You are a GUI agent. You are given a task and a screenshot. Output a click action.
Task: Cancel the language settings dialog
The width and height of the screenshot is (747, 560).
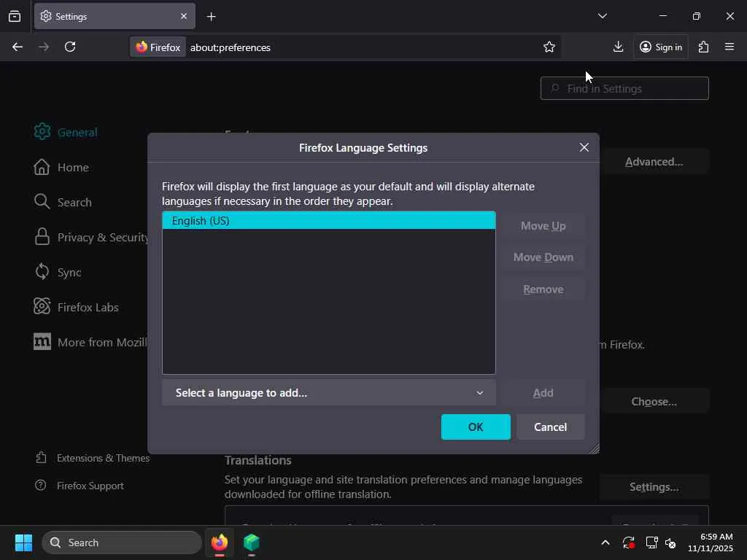tap(550, 427)
